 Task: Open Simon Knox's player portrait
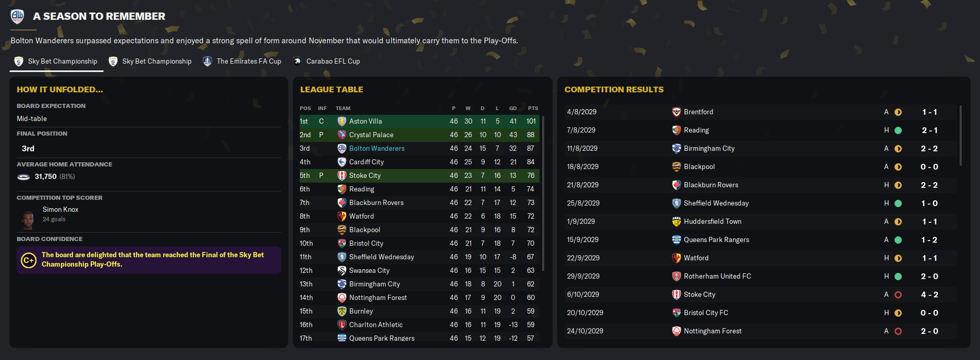[x=28, y=220]
